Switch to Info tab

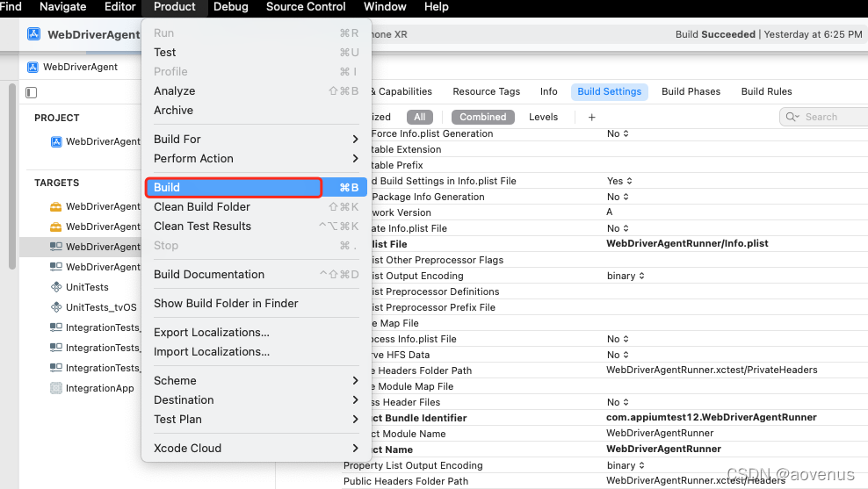coord(548,92)
